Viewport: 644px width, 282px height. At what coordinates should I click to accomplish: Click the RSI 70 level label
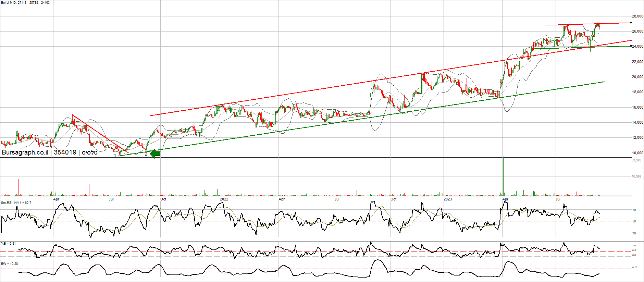coord(634,210)
